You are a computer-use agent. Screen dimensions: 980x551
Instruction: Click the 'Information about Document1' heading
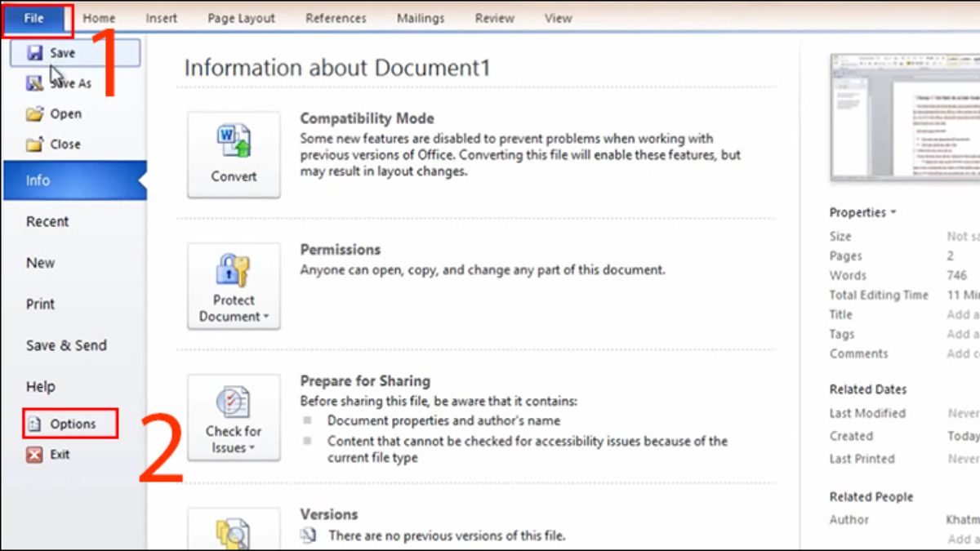pyautogui.click(x=337, y=68)
